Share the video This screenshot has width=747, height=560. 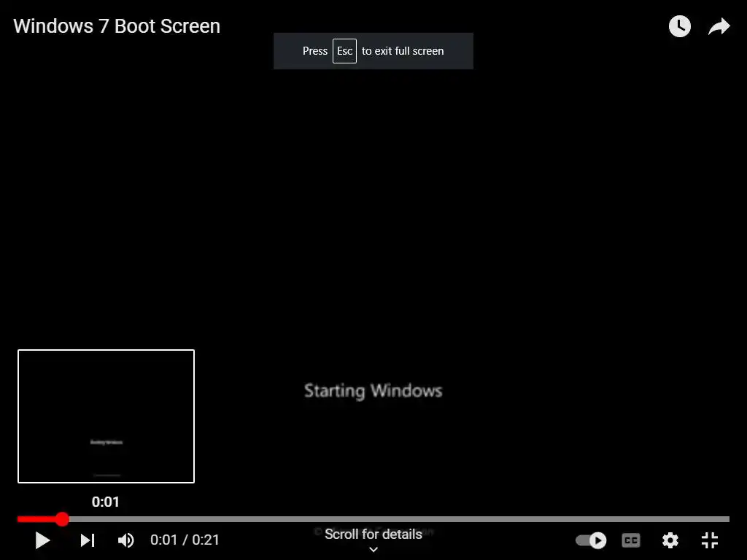click(719, 26)
